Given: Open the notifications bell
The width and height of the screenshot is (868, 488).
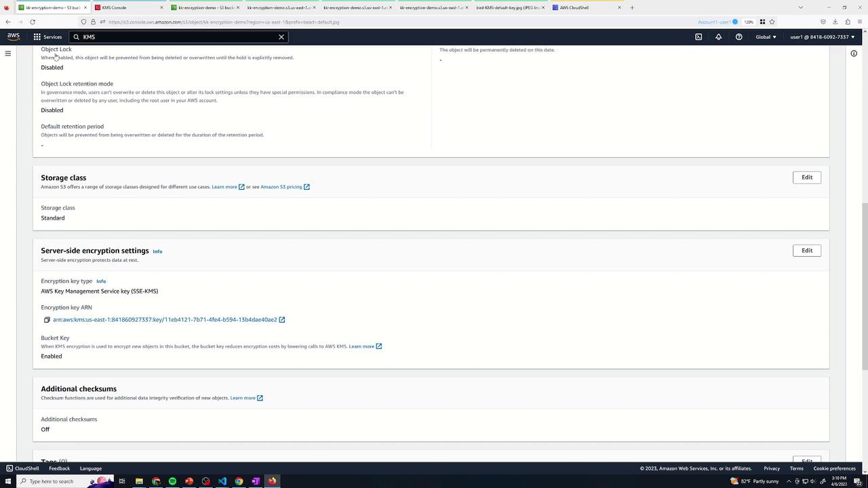Looking at the screenshot, I should [719, 37].
